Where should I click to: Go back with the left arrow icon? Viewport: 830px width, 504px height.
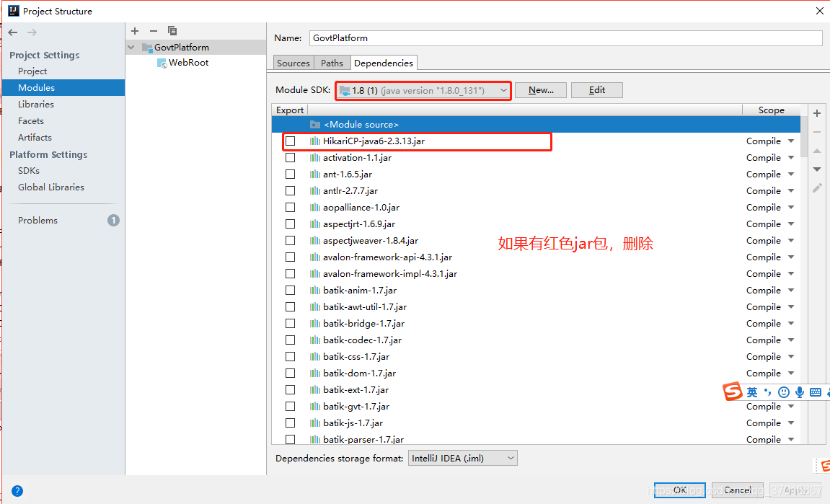click(x=13, y=32)
